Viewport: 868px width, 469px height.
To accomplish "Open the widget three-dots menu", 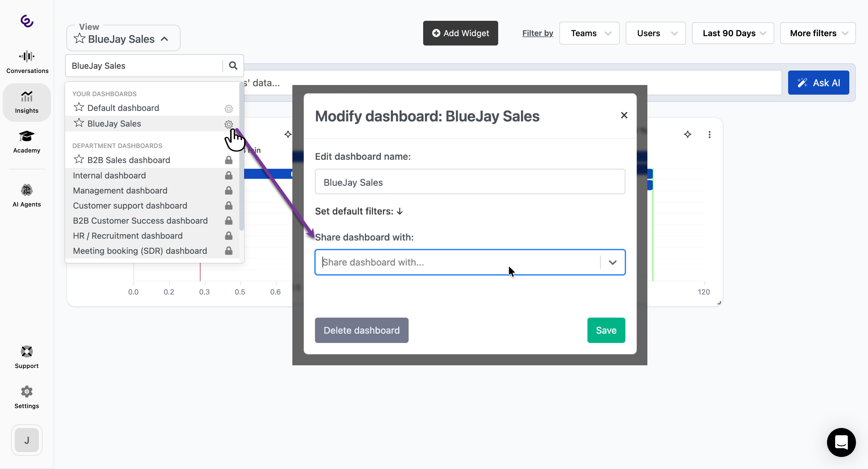I will pyautogui.click(x=709, y=134).
